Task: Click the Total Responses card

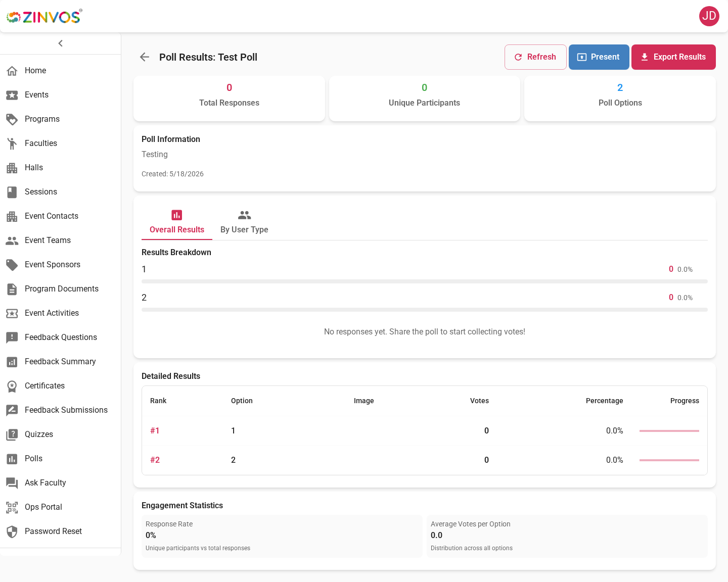Action: pos(229,99)
